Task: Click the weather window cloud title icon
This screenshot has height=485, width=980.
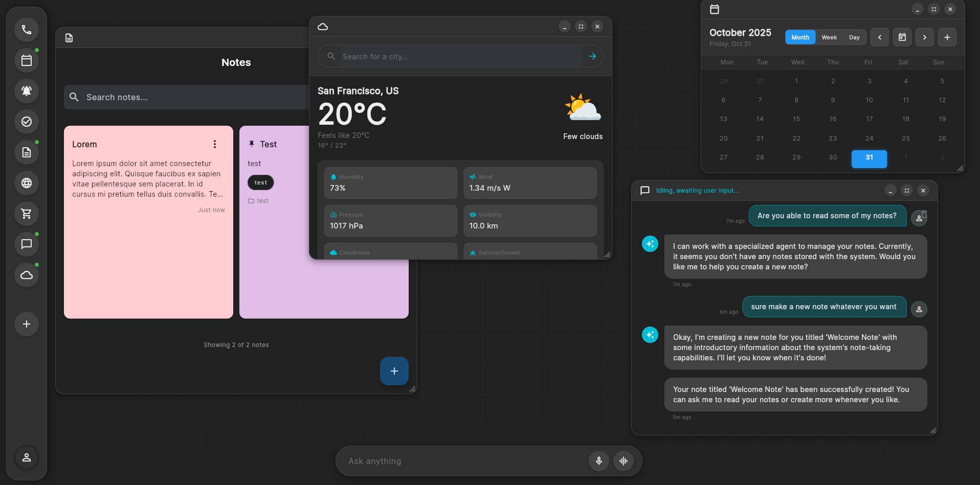Action: 323,27
